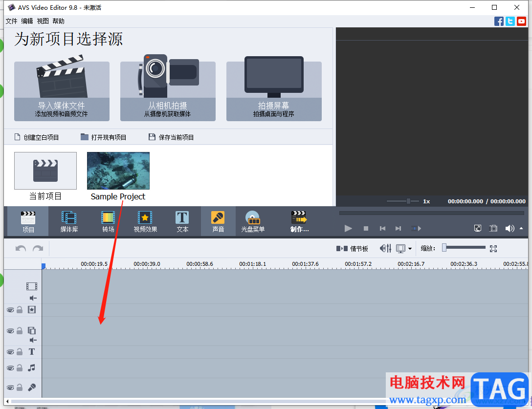The image size is (532, 409).
Task: Open the 声音 voice tab
Action: [218, 221]
